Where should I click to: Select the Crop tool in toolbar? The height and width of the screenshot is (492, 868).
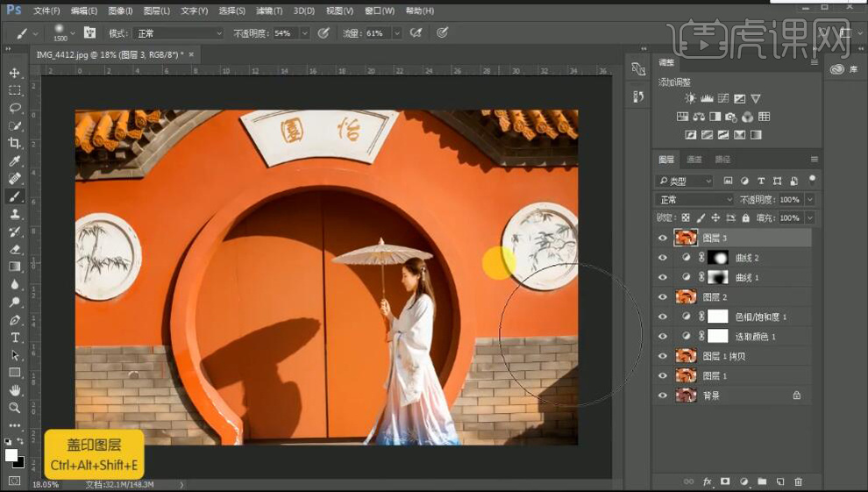tap(15, 143)
